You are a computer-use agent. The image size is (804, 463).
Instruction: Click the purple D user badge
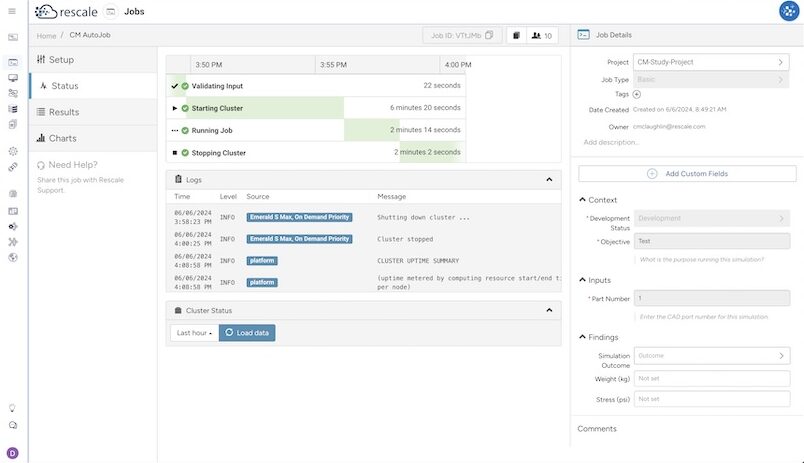point(12,453)
